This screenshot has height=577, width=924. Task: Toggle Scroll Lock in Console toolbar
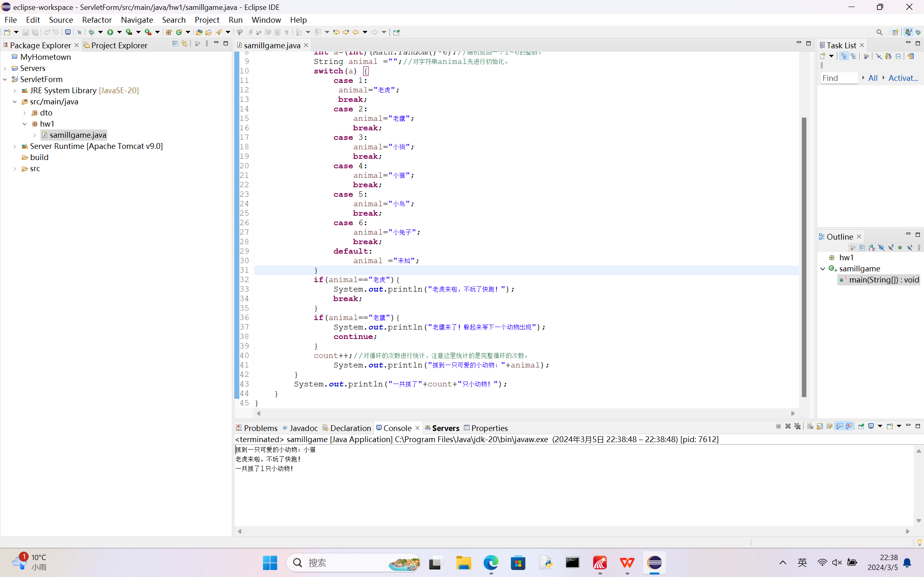820,426
